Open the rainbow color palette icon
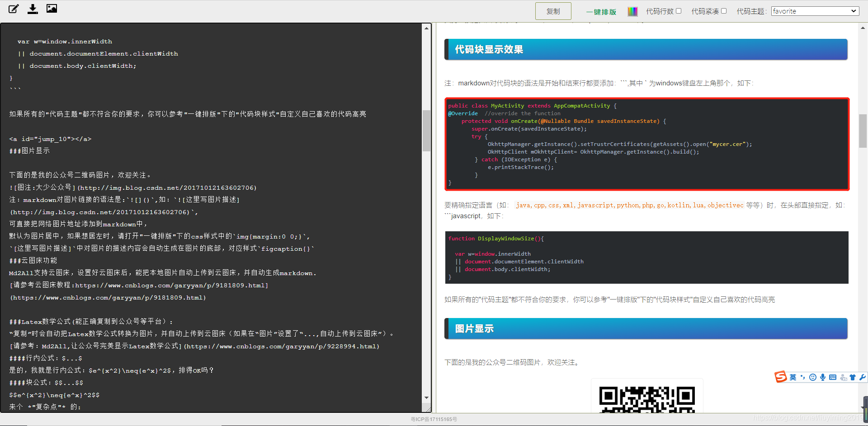This screenshot has width=868, height=426. point(632,11)
